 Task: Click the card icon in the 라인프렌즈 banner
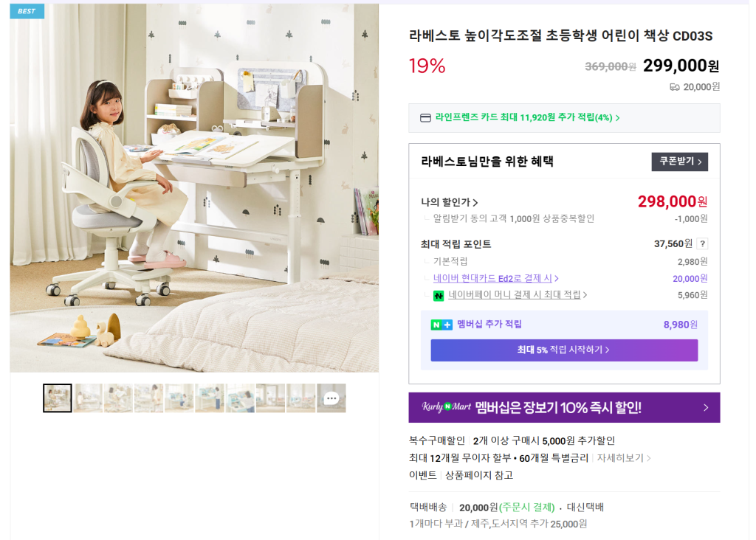pyautogui.click(x=425, y=118)
